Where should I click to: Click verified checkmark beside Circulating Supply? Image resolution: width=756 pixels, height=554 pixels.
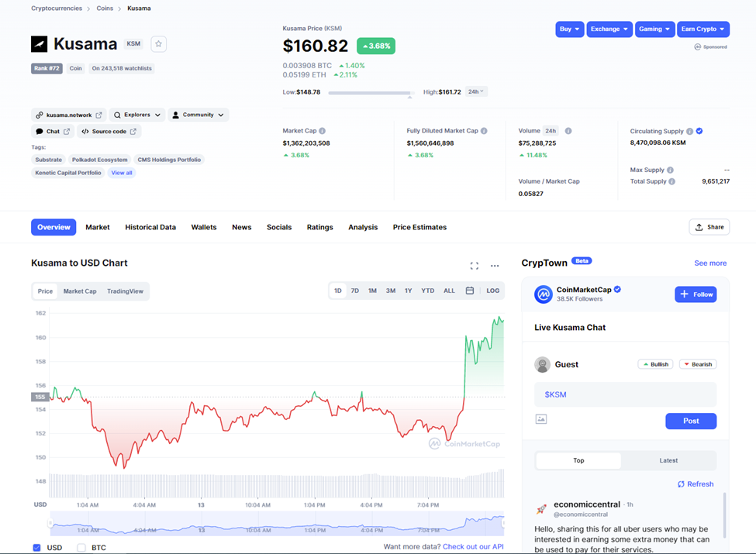coord(699,131)
